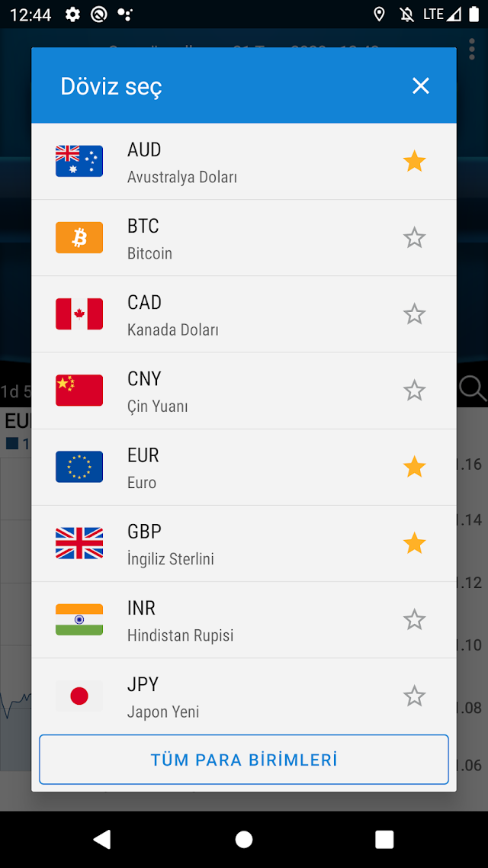Mark Bitcoin as favorite with star
Screen dimensions: 488x868
pos(414,238)
